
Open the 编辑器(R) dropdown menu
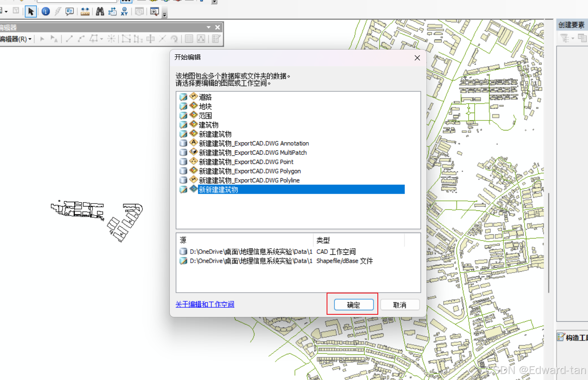[16, 39]
